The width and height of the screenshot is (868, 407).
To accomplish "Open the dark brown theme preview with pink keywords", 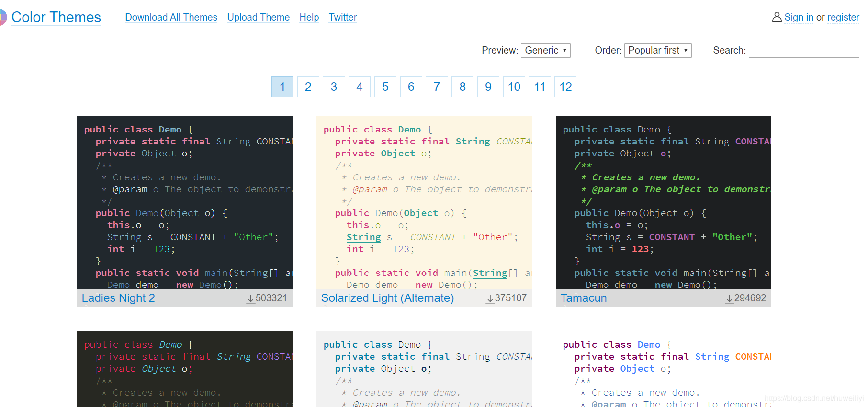I will [185, 369].
